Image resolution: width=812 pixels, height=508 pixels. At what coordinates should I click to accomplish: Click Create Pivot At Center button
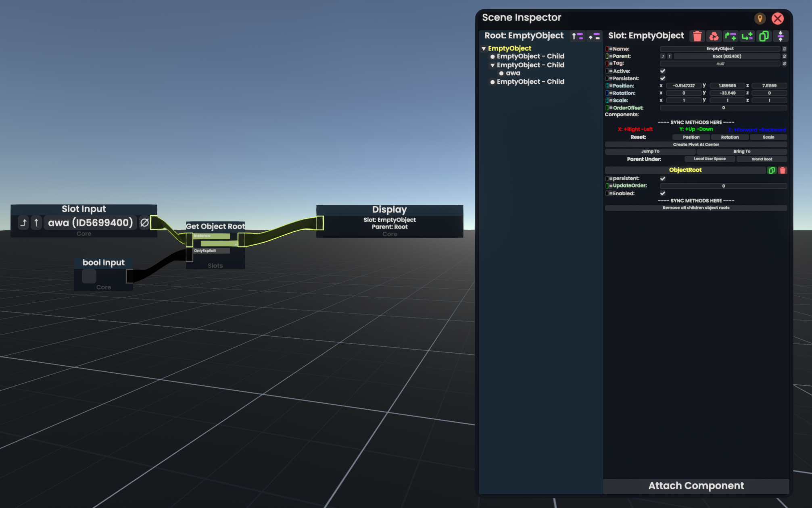click(696, 144)
